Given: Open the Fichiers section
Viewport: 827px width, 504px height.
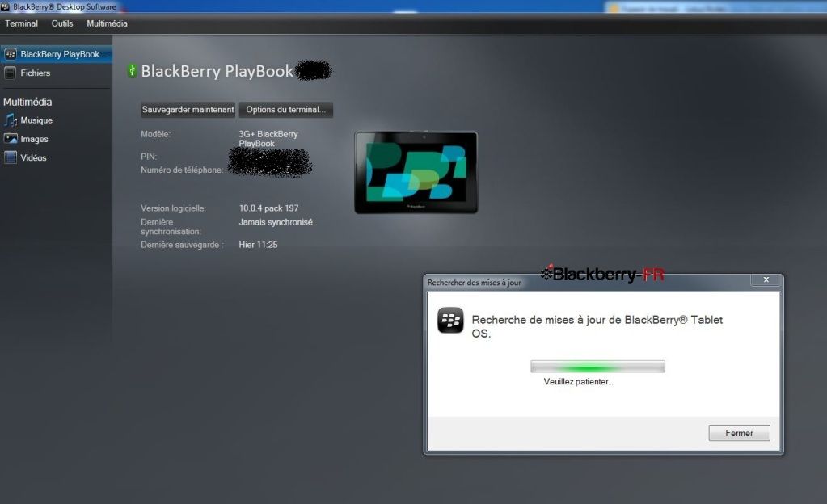Looking at the screenshot, I should pos(36,73).
